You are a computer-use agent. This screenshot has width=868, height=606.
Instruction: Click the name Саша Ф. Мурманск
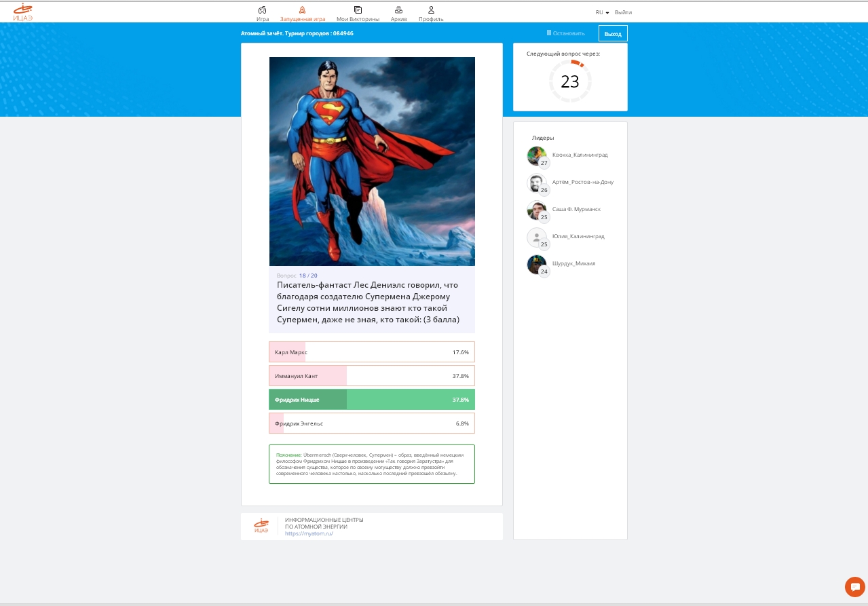pyautogui.click(x=576, y=209)
